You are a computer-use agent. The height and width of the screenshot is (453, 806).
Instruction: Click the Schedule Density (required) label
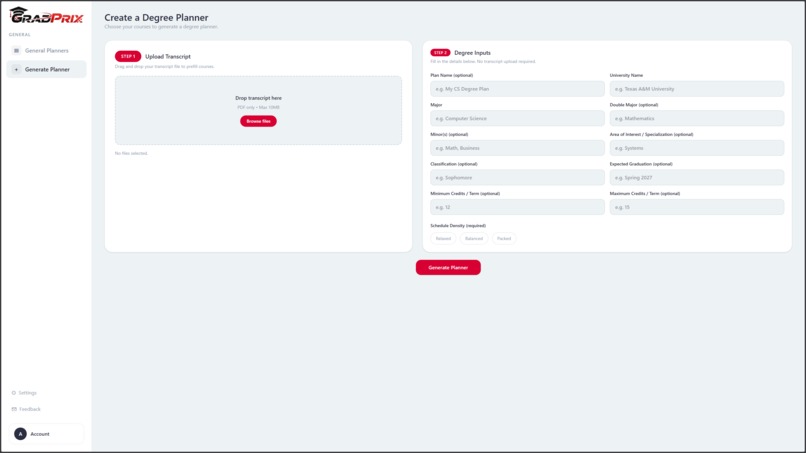(x=458, y=226)
